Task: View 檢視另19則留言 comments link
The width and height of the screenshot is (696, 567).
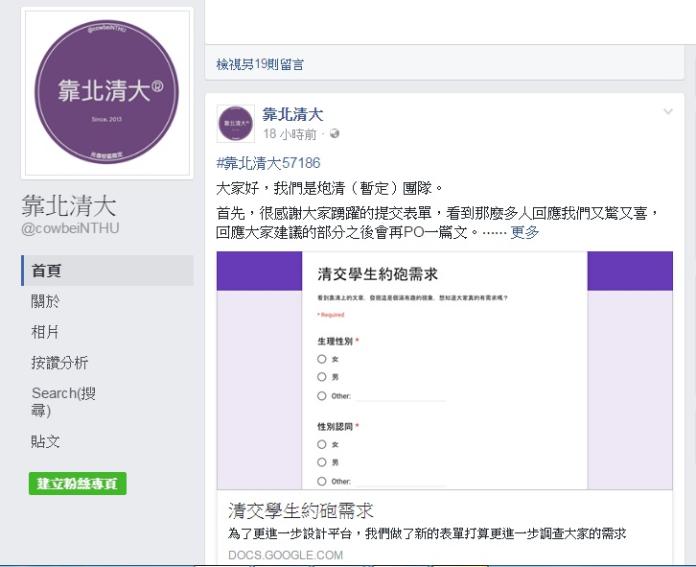Action: click(x=260, y=64)
